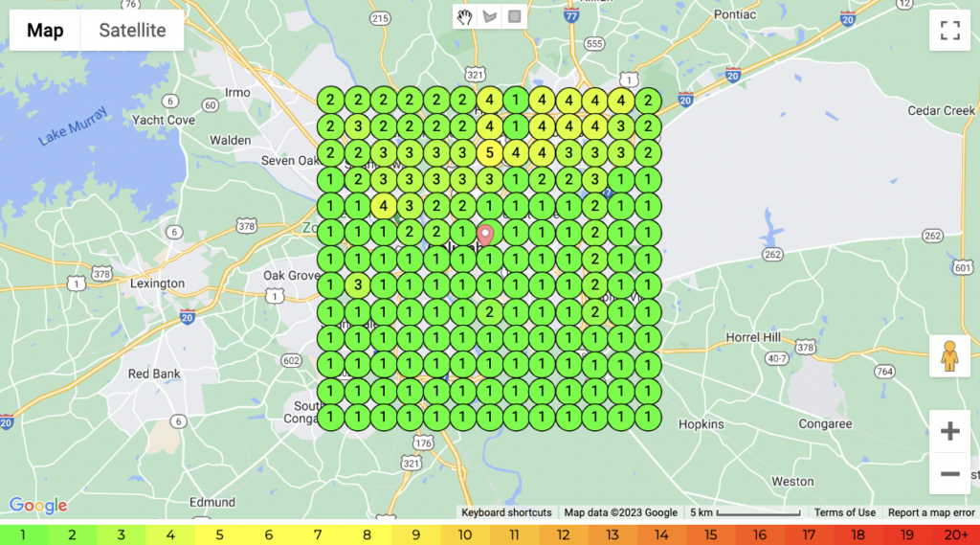The height and width of the screenshot is (545, 980).
Task: Click the red location pin marker
Action: coord(485,235)
